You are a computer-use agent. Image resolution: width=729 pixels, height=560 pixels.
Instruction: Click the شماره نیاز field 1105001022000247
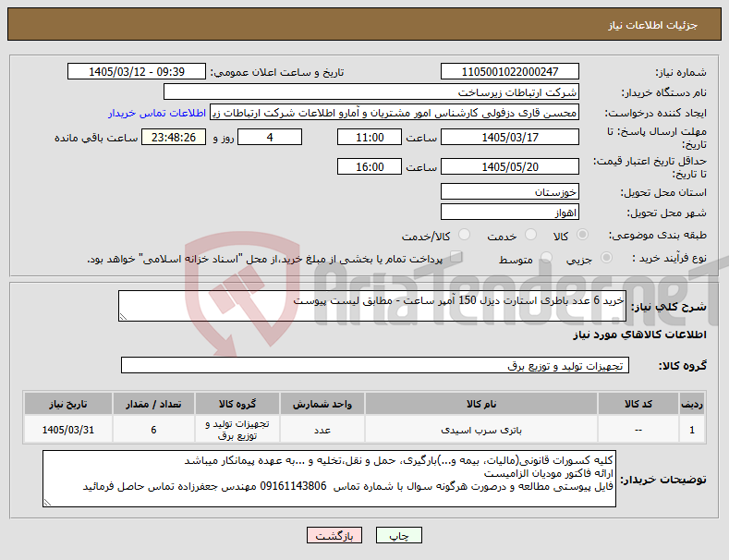pos(509,72)
